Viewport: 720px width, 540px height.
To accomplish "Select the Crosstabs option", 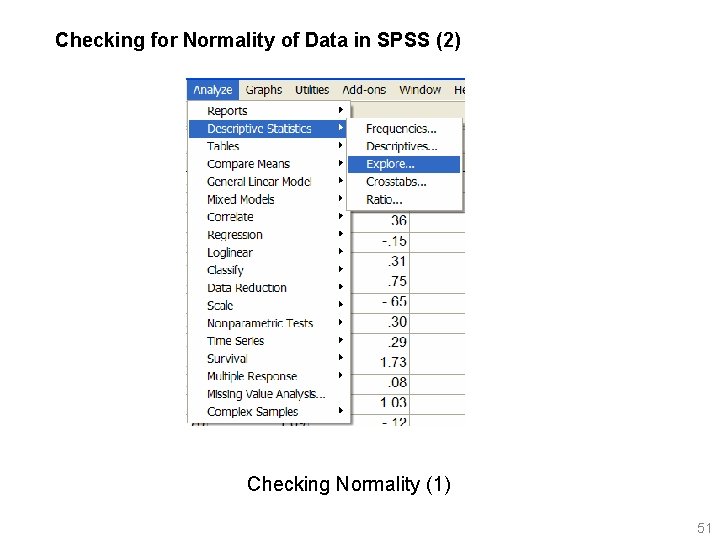I will 396,182.
